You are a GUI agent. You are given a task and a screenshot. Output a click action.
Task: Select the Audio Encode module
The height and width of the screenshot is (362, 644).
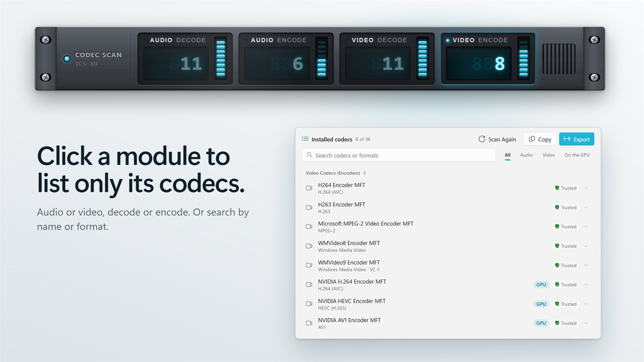point(286,59)
